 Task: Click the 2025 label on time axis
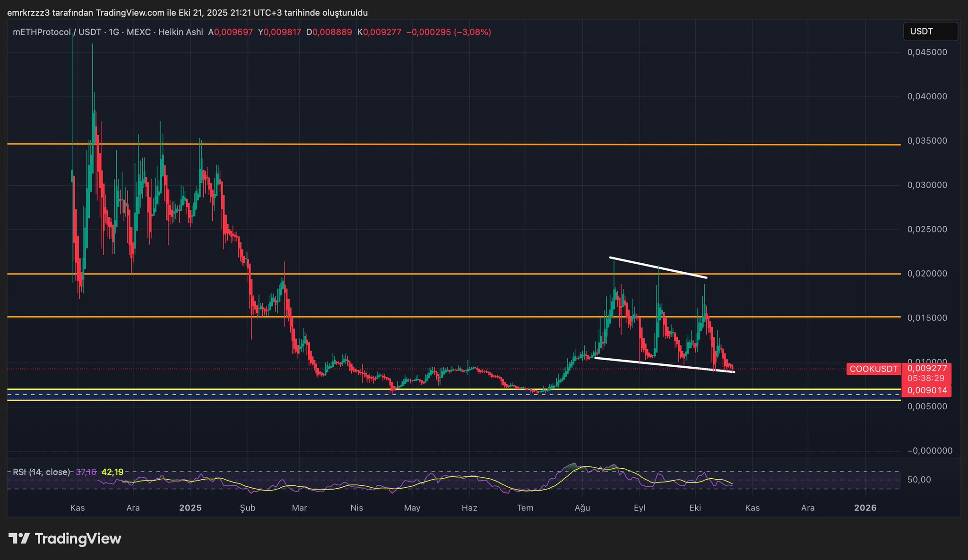pos(190,508)
